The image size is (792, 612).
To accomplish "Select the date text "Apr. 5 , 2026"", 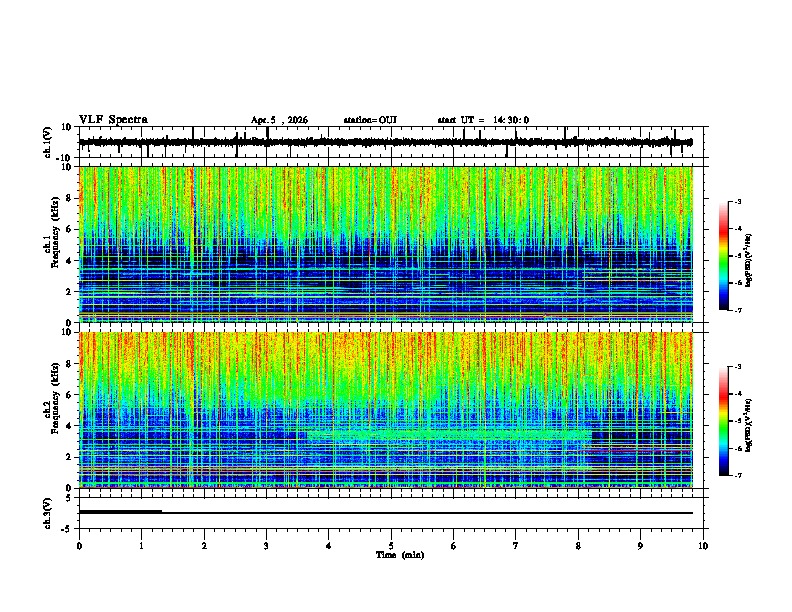I will tap(279, 120).
